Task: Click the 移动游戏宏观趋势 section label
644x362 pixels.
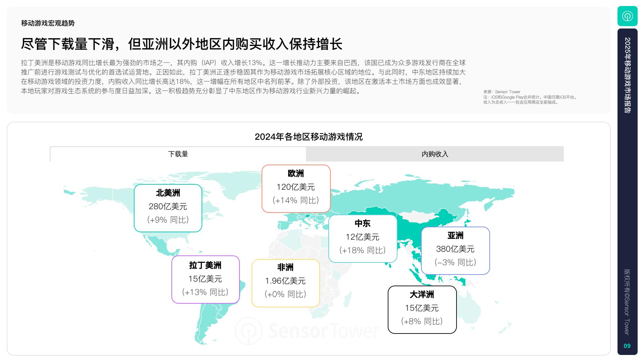Action: (48, 23)
